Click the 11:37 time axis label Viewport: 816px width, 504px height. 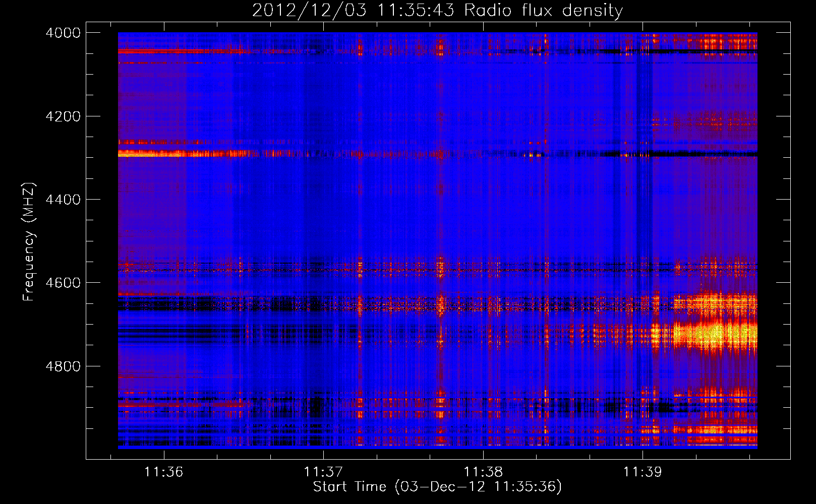323,472
